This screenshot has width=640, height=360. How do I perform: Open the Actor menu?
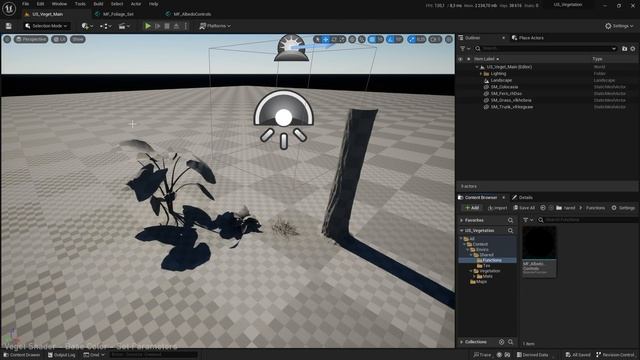click(x=136, y=4)
